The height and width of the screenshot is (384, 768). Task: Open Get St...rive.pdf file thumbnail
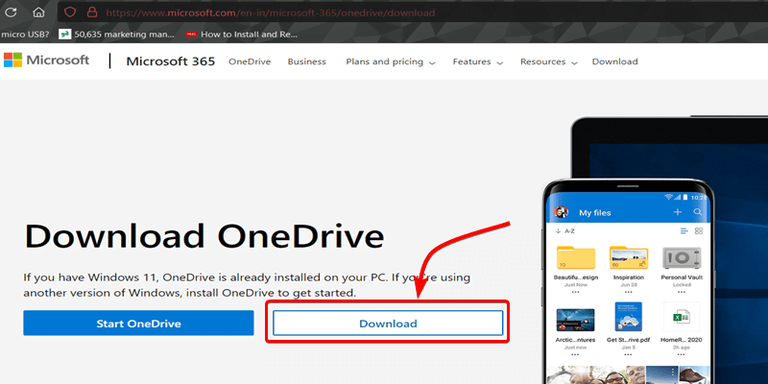tap(628, 317)
